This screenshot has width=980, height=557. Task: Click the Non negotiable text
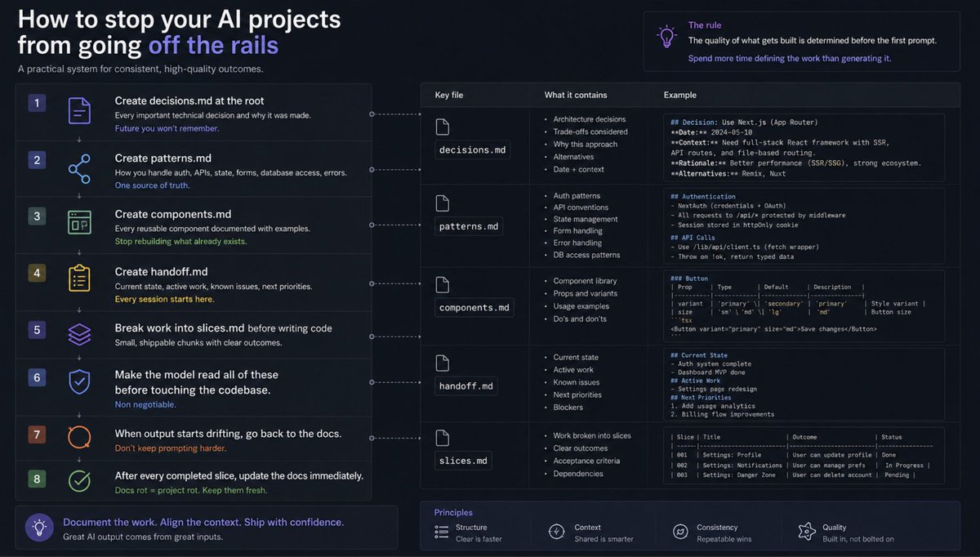(x=145, y=404)
